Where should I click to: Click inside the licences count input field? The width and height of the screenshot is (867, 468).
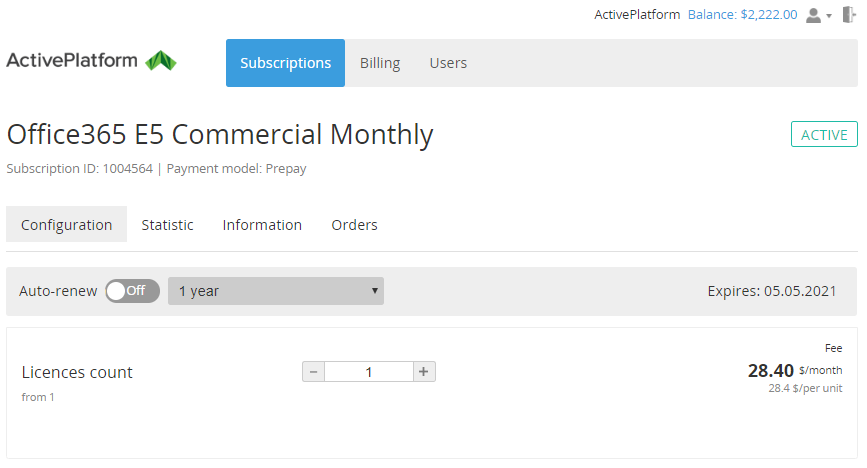pos(369,372)
